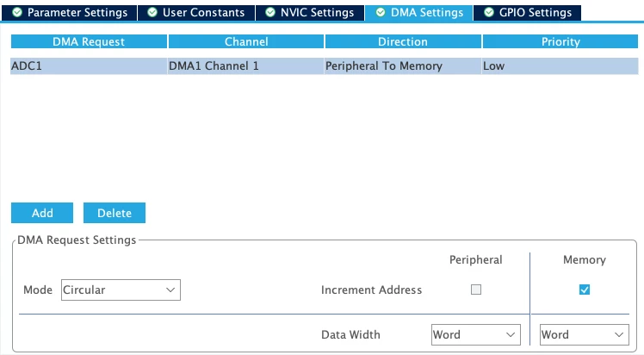Select the ADC1 DMA request row
644x355 pixels.
(x=325, y=66)
